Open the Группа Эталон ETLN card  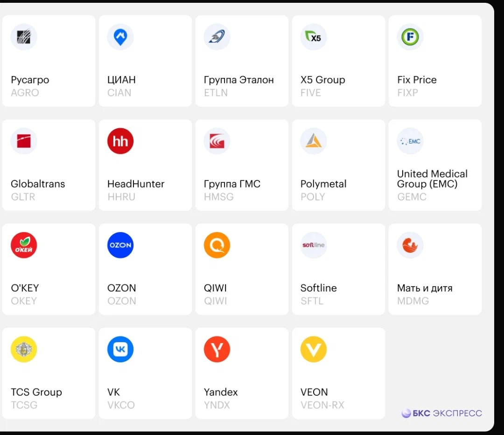(x=242, y=61)
